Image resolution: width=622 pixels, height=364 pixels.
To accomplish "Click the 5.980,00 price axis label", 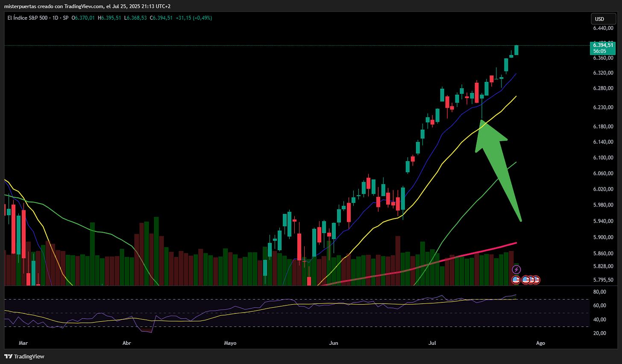I will (603, 205).
